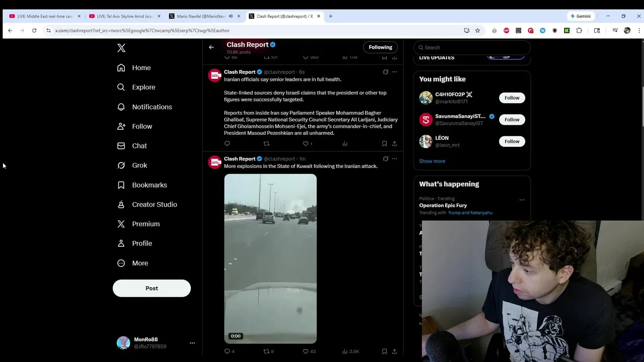The height and width of the screenshot is (362, 644).
Task: Open the ABP extension icon
Action: click(x=506, y=31)
